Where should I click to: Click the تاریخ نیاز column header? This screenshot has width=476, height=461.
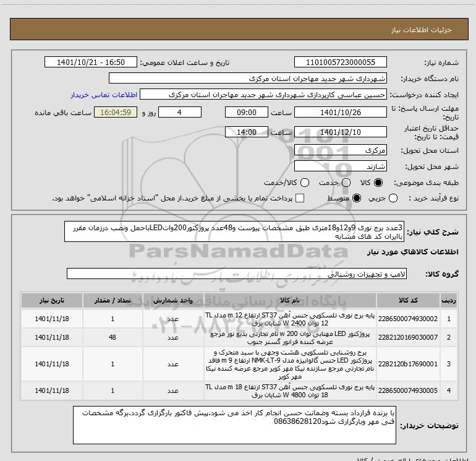(x=52, y=300)
